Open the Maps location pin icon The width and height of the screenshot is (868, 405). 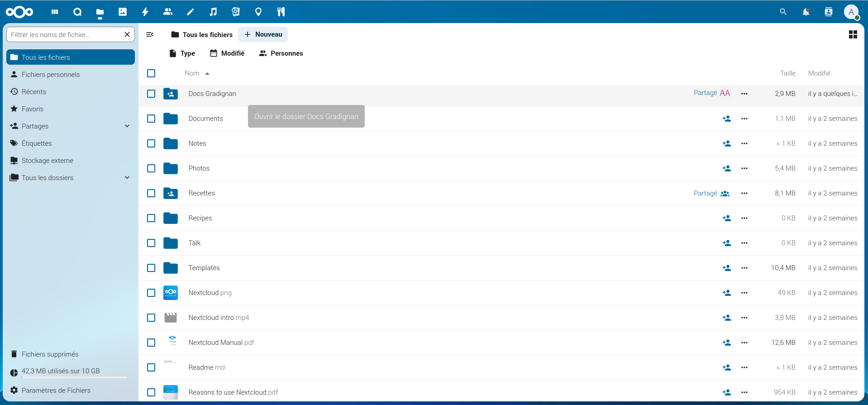pyautogui.click(x=258, y=12)
